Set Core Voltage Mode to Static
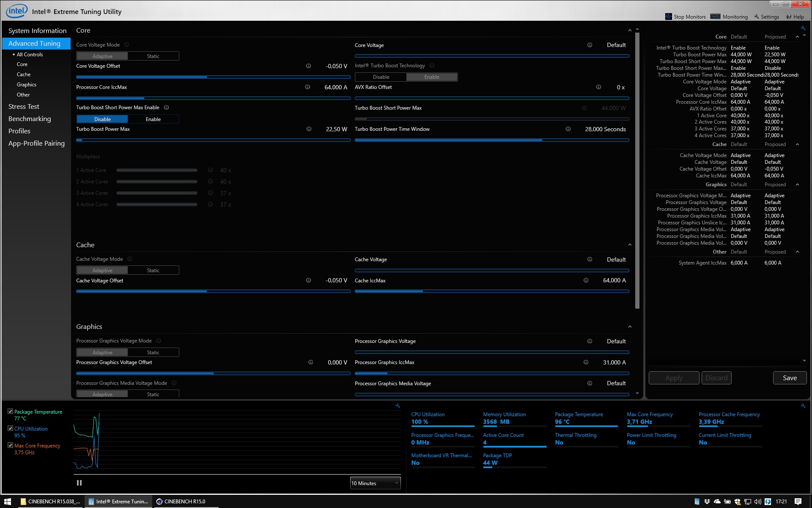This screenshot has height=508, width=812. pyautogui.click(x=153, y=56)
